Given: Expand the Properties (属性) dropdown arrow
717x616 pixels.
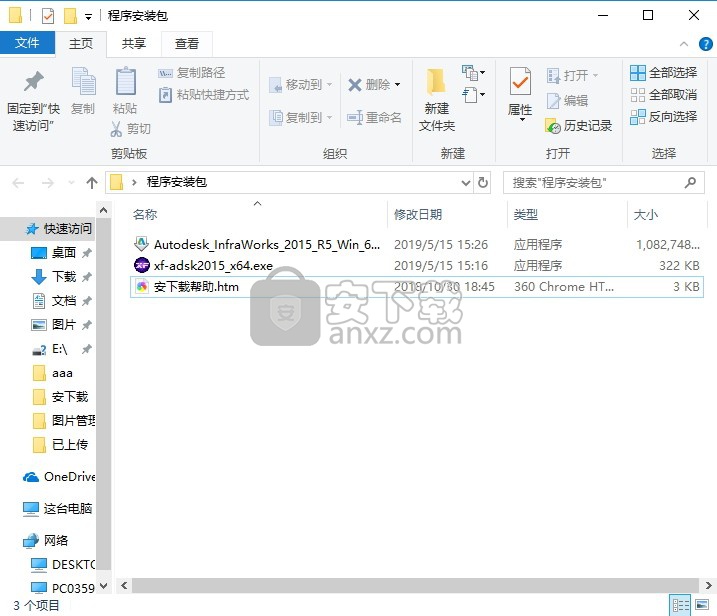Looking at the screenshot, I should [522, 119].
